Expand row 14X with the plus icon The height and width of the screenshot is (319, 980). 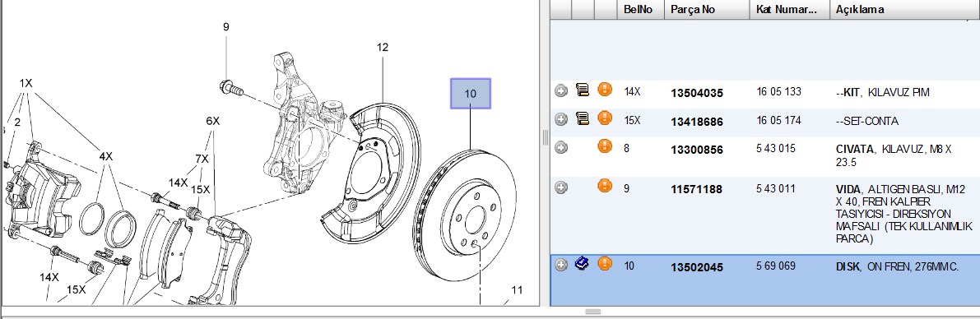click(x=561, y=91)
